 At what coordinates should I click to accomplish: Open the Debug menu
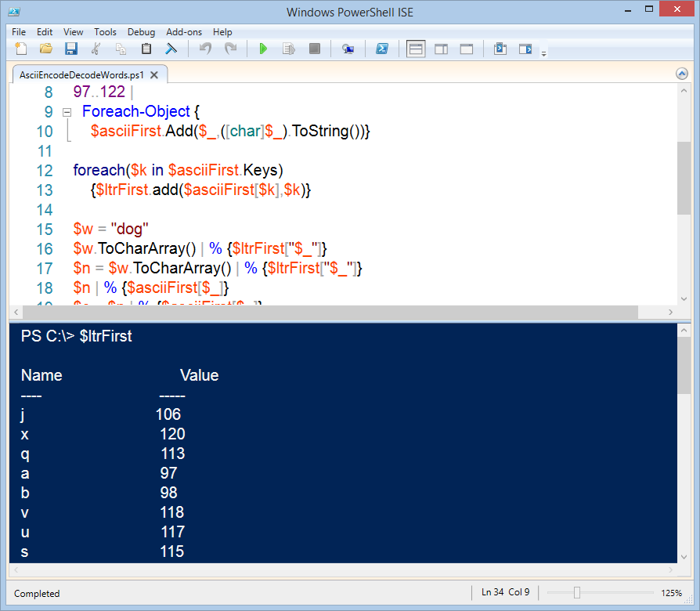(141, 32)
